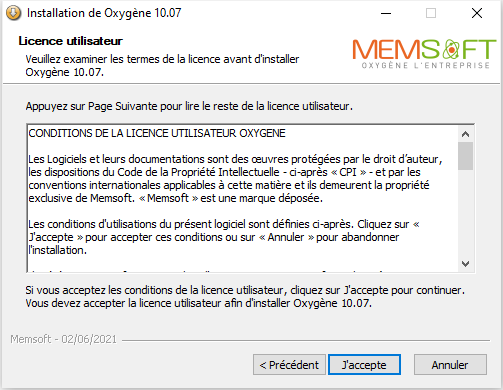Screen dimensions: 503x390
Task: Click the greyed-out maximize window button
Action: click(431, 13)
